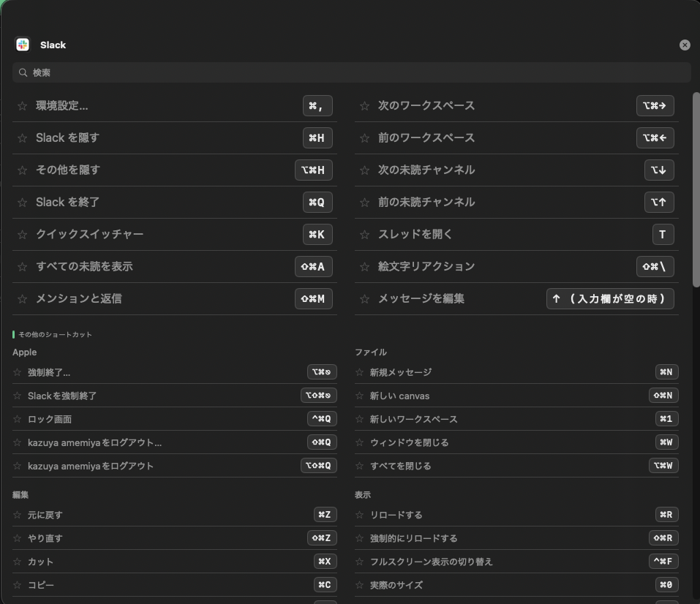Click star icon beside 元に戻す
700x604 pixels.
17,515
